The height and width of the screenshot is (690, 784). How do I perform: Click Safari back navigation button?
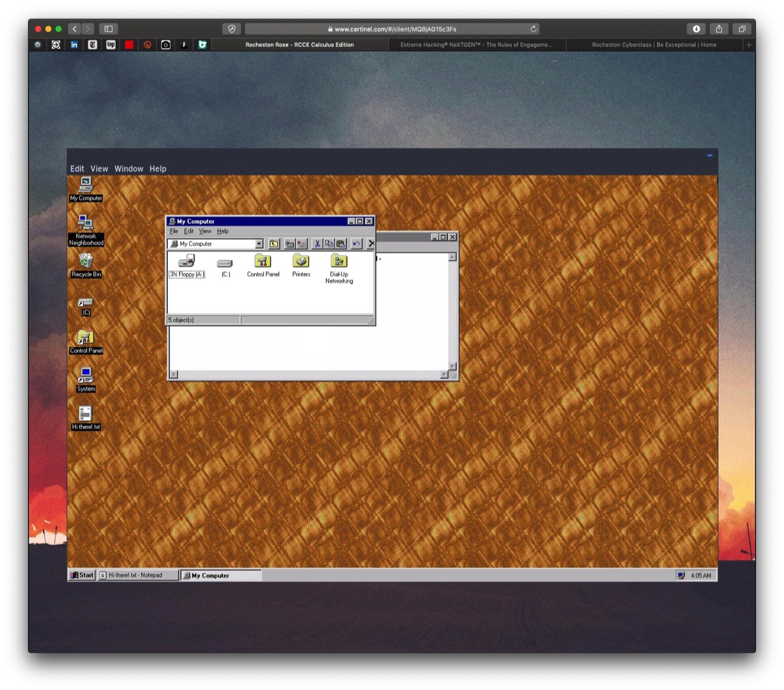74,29
